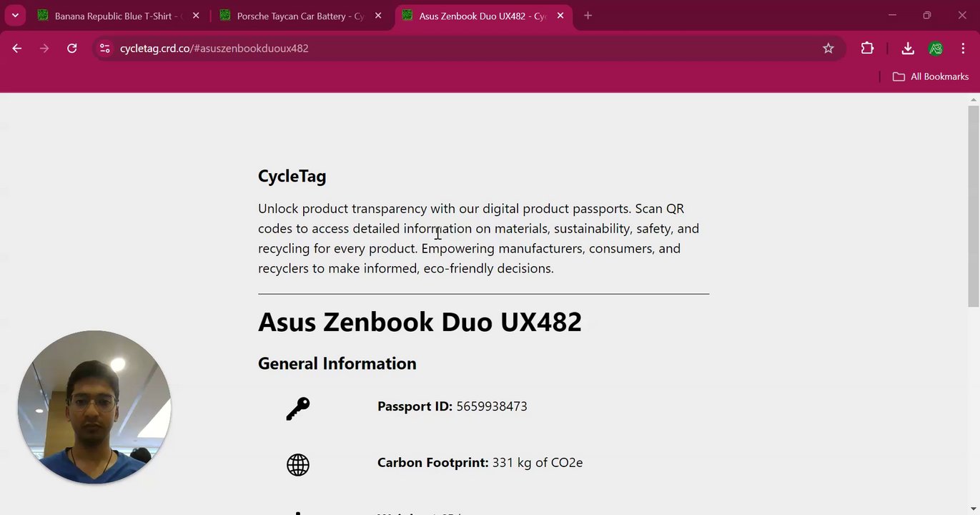Click the address bar showing cycletag.crd.co
Screen dimensions: 980x515
(x=457, y=49)
